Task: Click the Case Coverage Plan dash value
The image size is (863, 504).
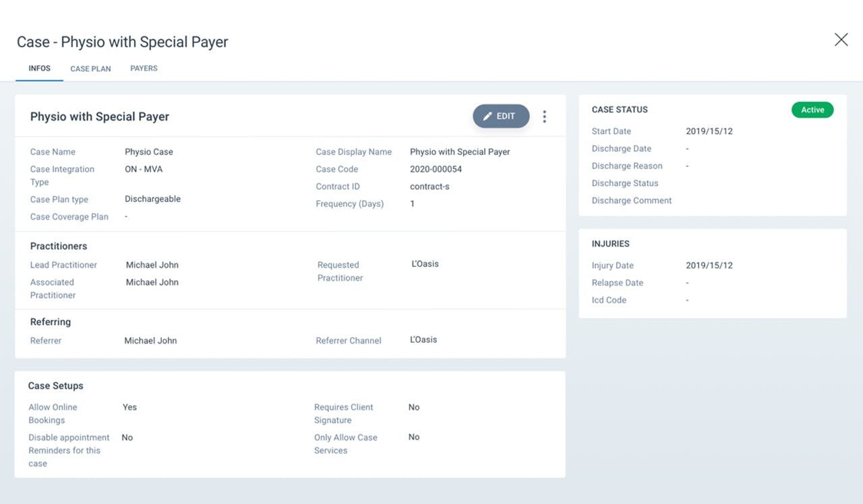Action: pos(125,216)
